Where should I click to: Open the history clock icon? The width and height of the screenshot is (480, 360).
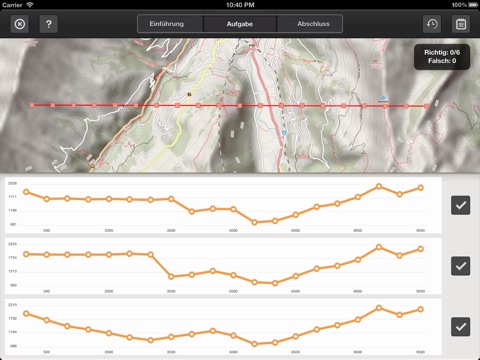[x=432, y=24]
